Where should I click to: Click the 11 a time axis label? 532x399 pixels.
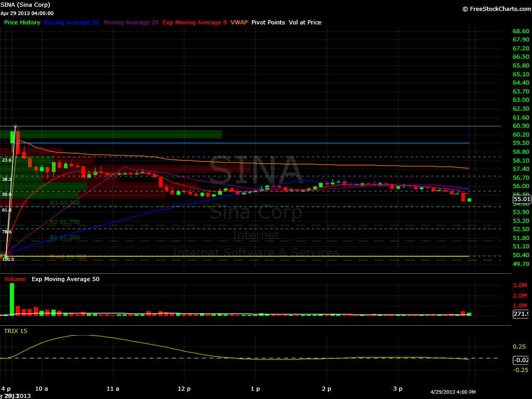click(x=113, y=389)
